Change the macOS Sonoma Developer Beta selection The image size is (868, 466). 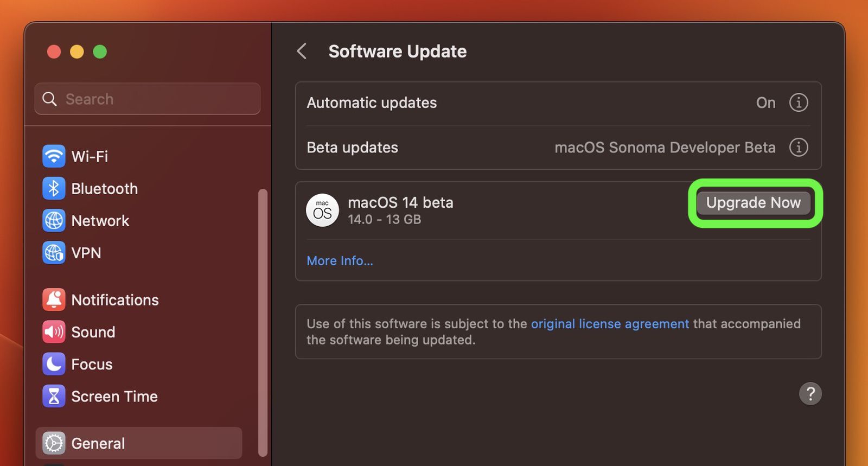pos(665,147)
